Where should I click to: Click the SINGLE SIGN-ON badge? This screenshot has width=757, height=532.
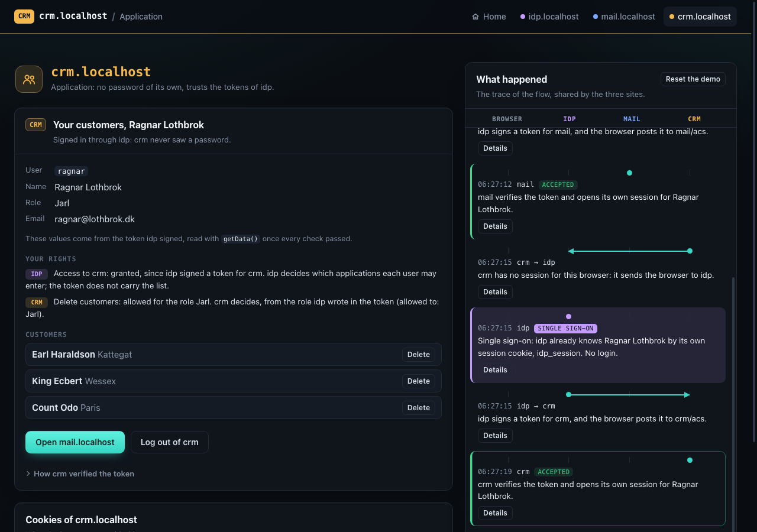565,328
